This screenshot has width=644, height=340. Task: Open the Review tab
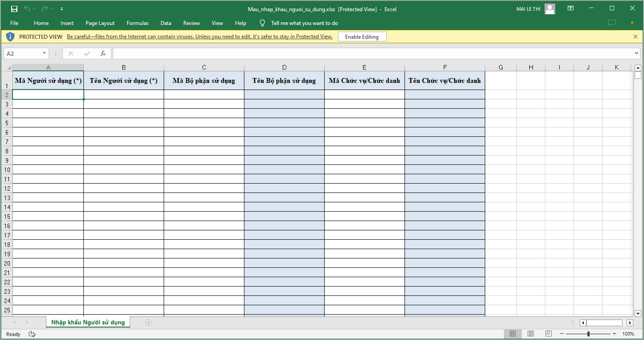[192, 23]
